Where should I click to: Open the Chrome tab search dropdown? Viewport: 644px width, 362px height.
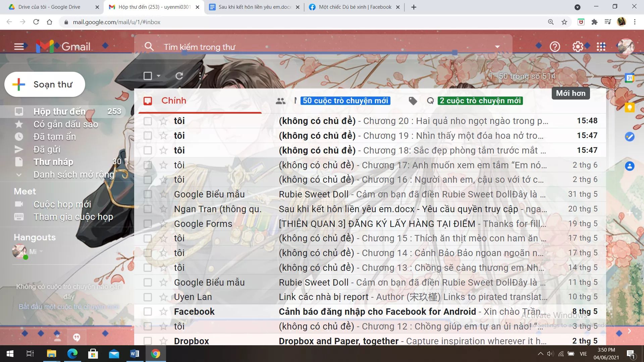click(577, 7)
